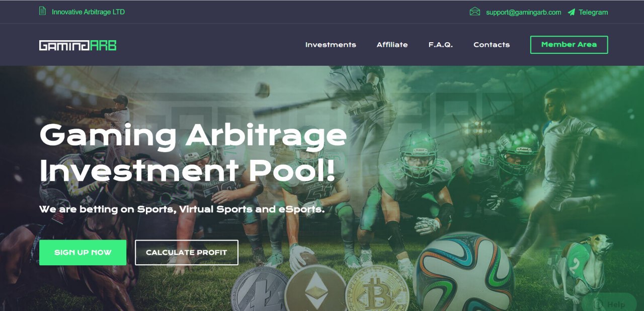Image resolution: width=644 pixels, height=311 pixels.
Task: Open the Telegram text link
Action: coord(593,12)
